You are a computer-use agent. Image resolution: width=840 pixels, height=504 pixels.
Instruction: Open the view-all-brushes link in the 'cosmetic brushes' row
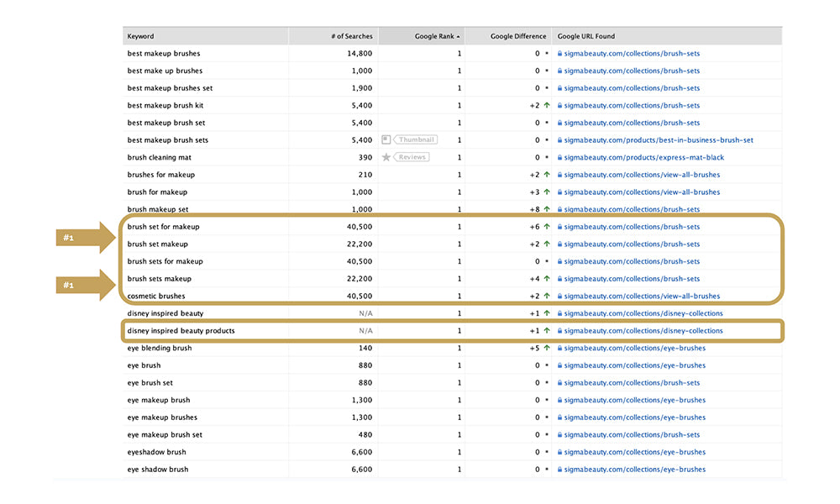pos(642,297)
